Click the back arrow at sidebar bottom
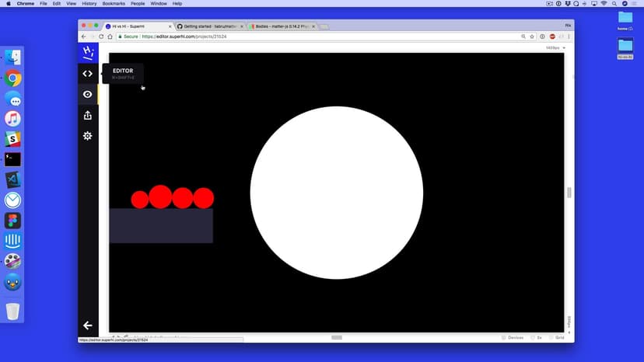Image resolution: width=644 pixels, height=362 pixels. [87, 325]
